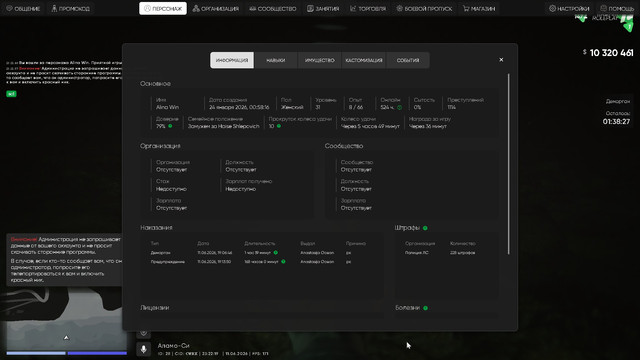Open the Магазин shop menu
This screenshot has width=640, height=360.
479,8
